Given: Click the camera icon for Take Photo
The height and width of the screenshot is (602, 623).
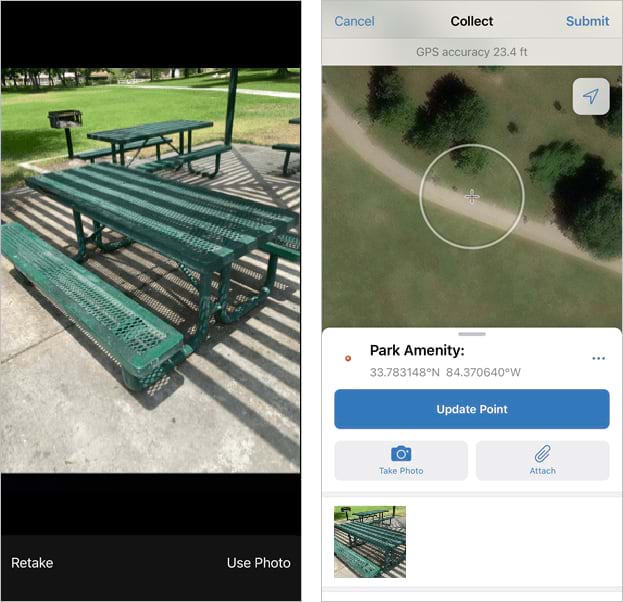Looking at the screenshot, I should pyautogui.click(x=401, y=454).
